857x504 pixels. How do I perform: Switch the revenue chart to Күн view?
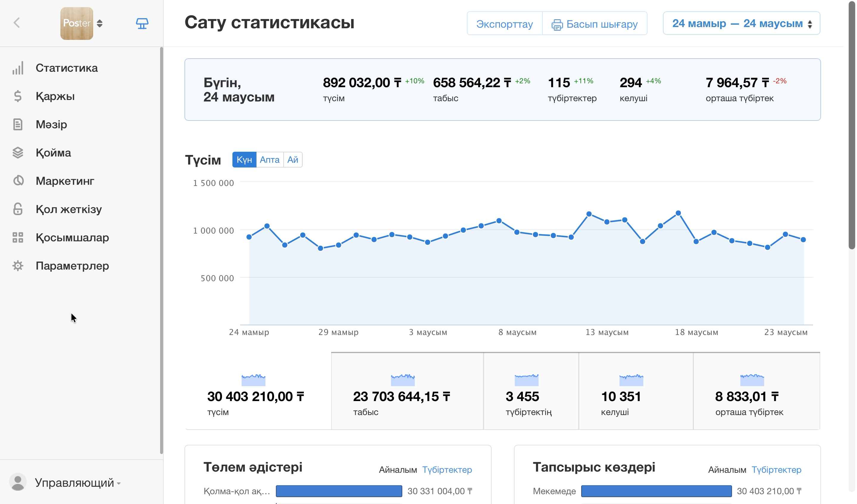point(244,160)
